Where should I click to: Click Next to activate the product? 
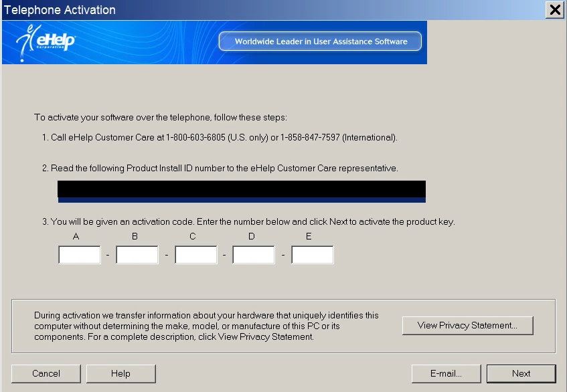tap(521, 373)
